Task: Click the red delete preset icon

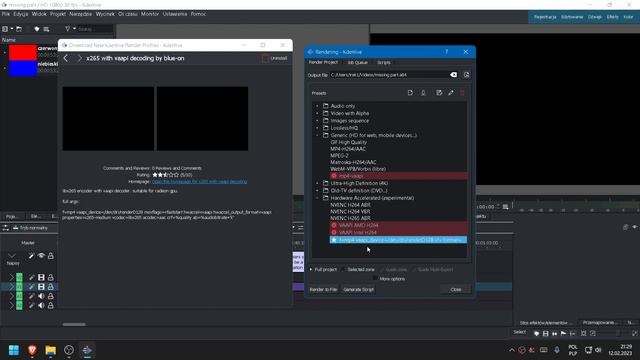Action: pos(462,93)
